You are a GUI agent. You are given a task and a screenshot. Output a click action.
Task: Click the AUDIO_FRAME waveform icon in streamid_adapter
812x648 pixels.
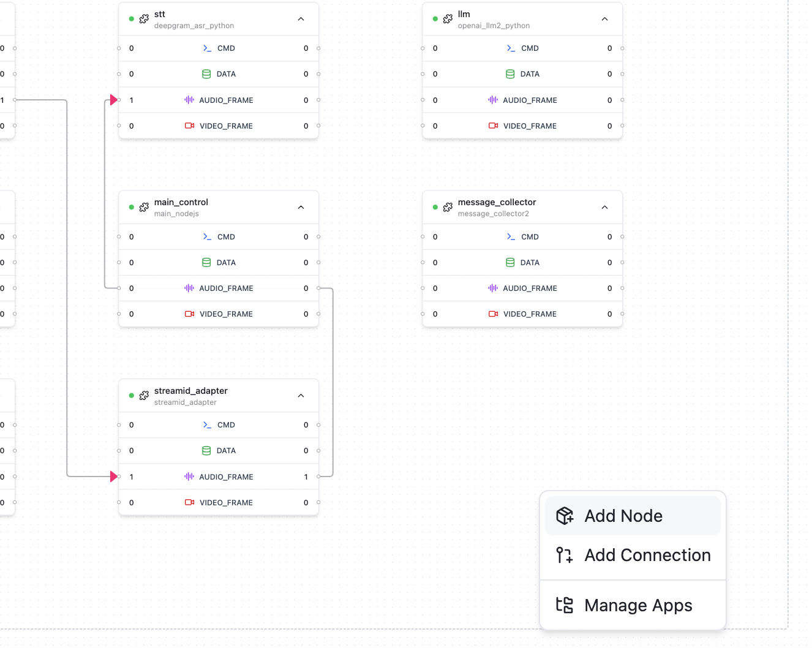click(x=189, y=477)
